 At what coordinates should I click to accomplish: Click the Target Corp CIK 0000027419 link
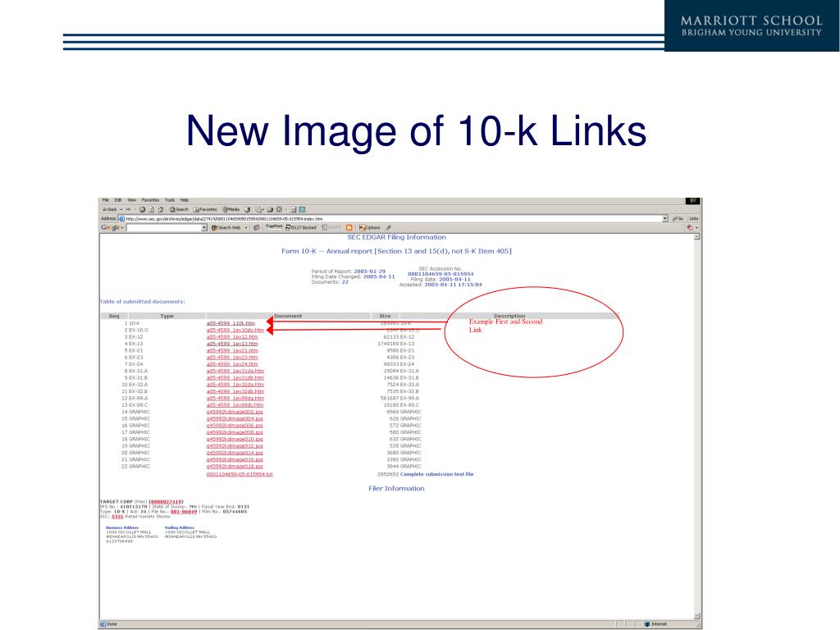click(166, 502)
